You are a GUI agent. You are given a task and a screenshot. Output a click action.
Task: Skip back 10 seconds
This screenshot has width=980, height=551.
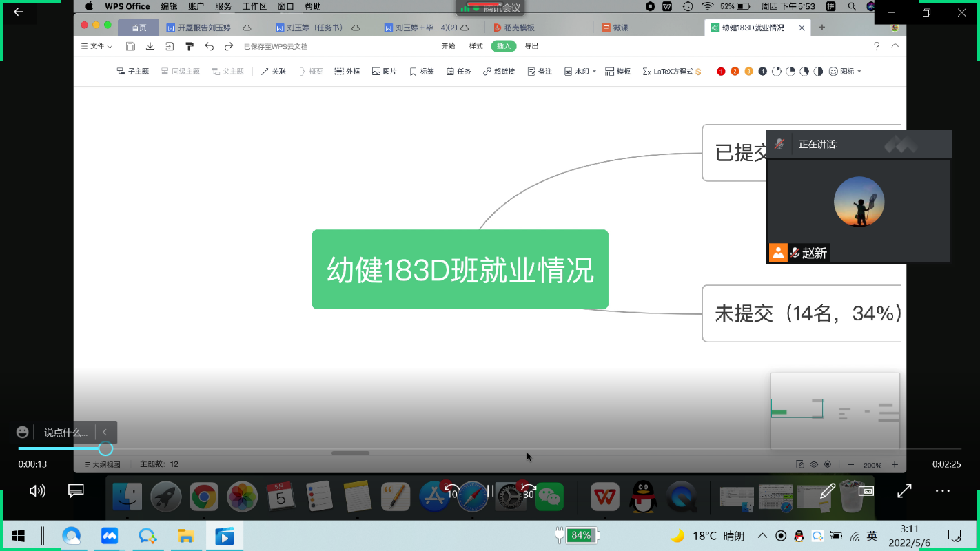coord(452,491)
